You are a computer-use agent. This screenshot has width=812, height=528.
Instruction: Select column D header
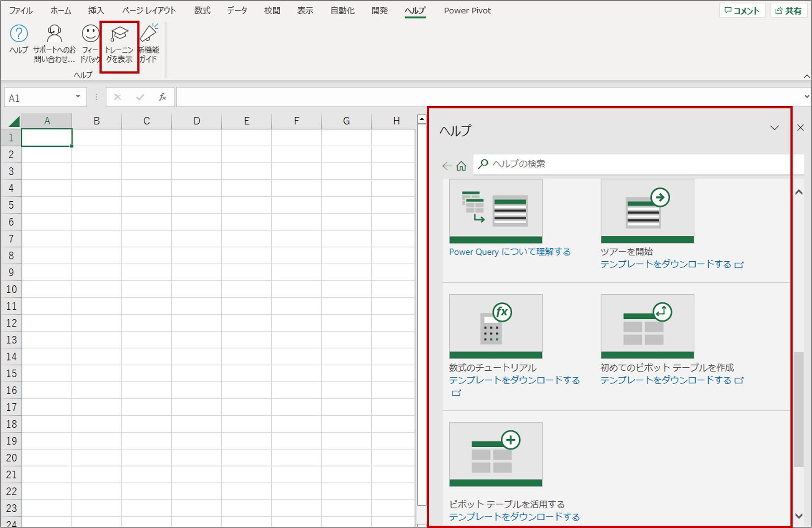click(x=197, y=121)
